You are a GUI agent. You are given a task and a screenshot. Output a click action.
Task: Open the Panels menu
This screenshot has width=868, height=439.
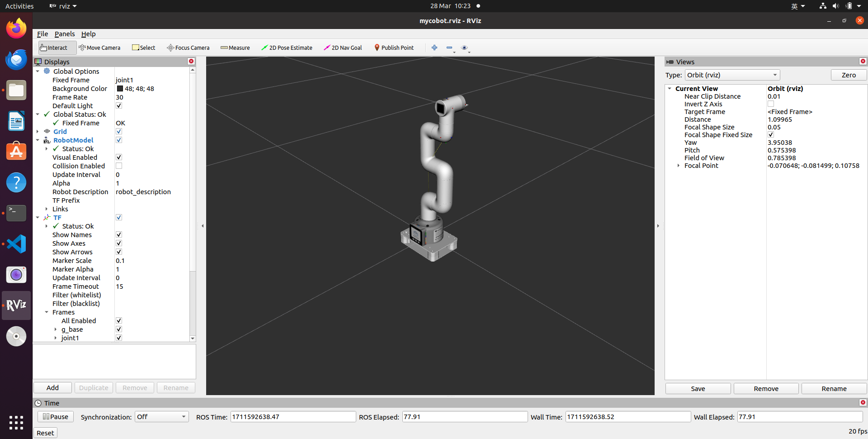click(65, 34)
